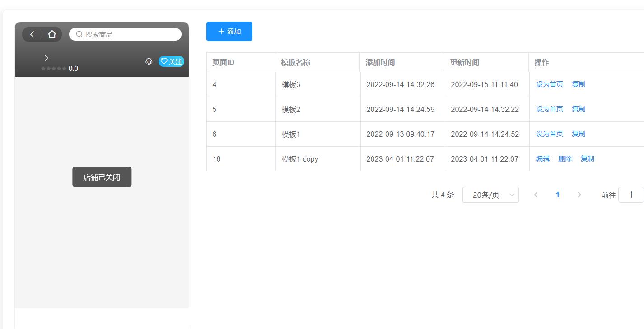Click the 添加 add button
Screen dimensions: 644x329
[229, 32]
